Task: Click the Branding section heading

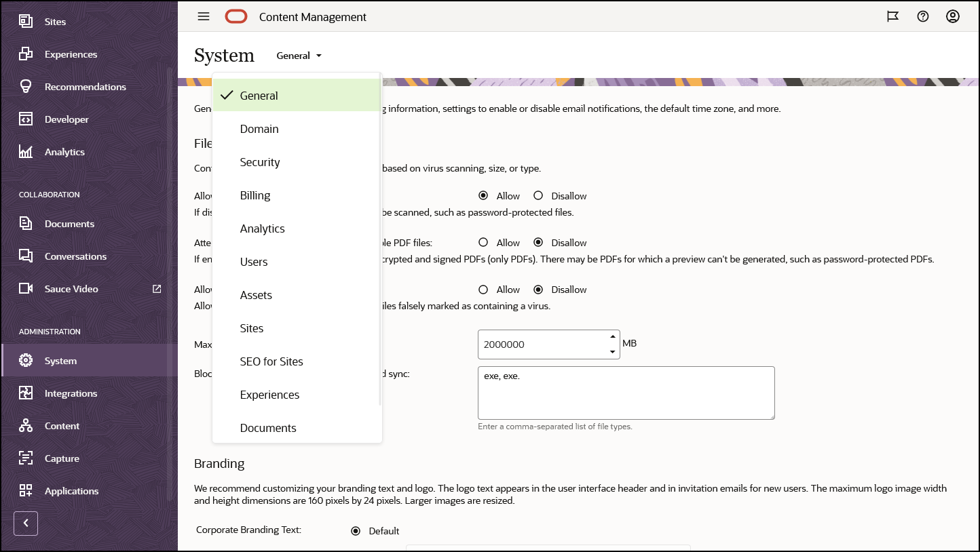Action: 219,464
